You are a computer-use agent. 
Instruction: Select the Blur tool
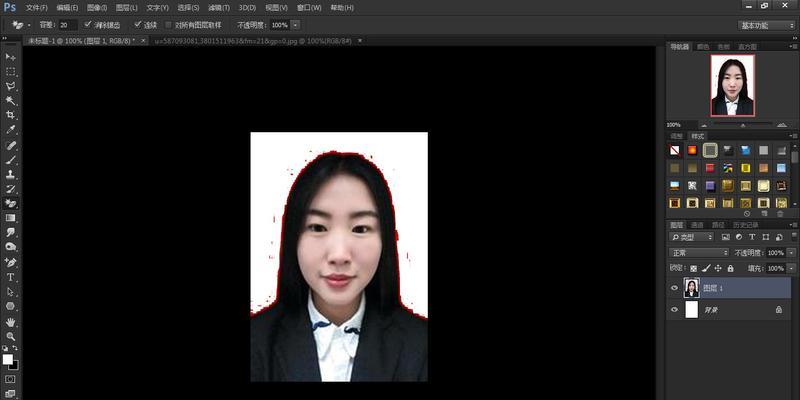pos(10,233)
